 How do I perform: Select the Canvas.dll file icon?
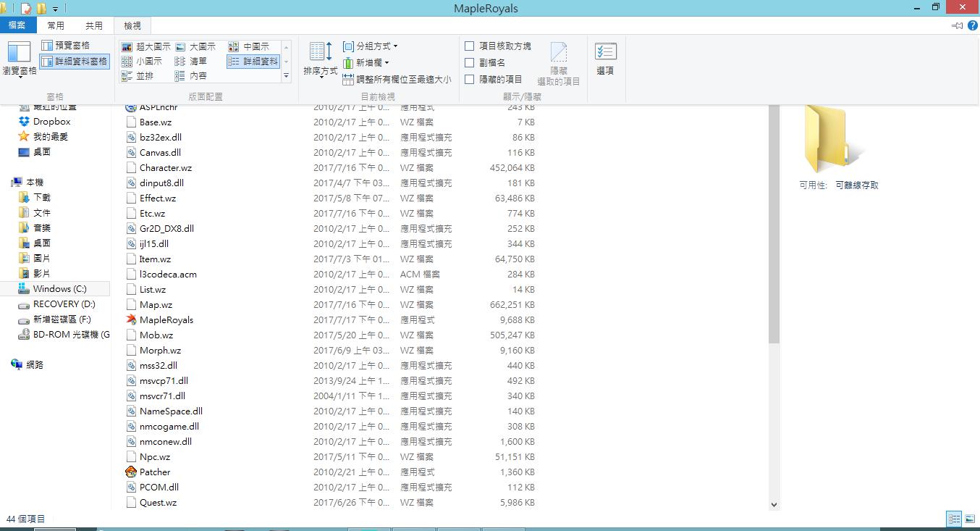pos(131,152)
